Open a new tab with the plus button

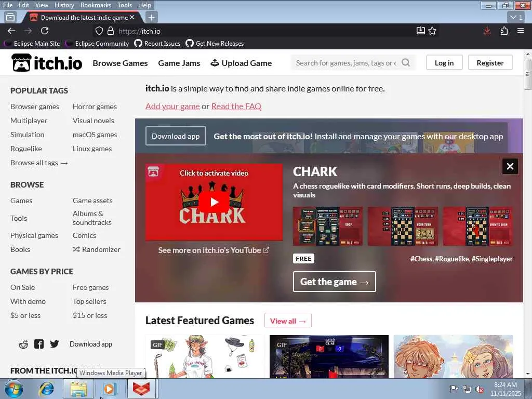151,17
